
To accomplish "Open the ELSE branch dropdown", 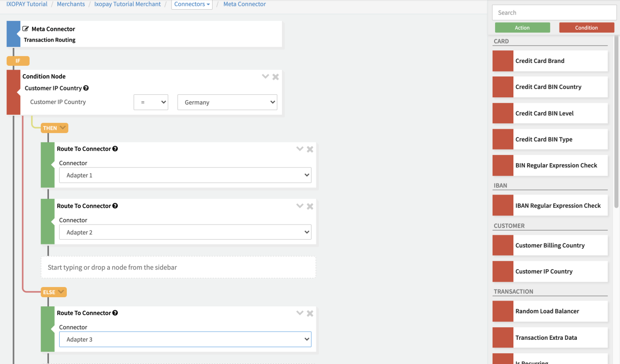I will tap(53, 292).
